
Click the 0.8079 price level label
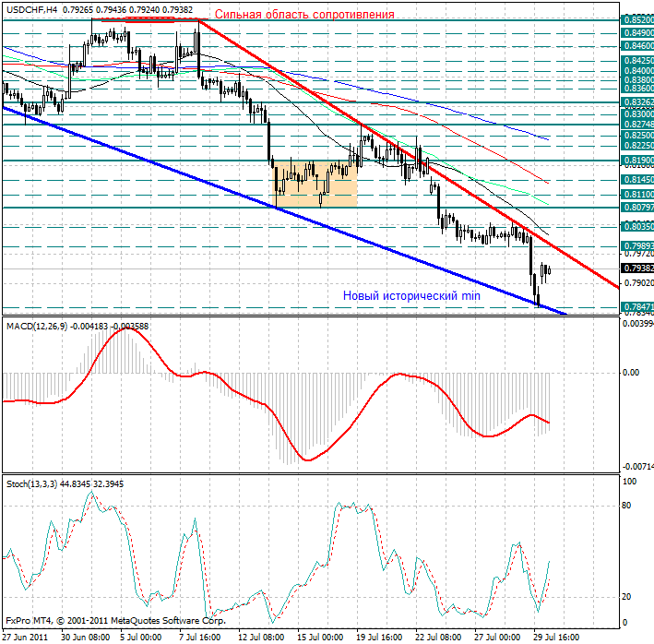point(637,208)
